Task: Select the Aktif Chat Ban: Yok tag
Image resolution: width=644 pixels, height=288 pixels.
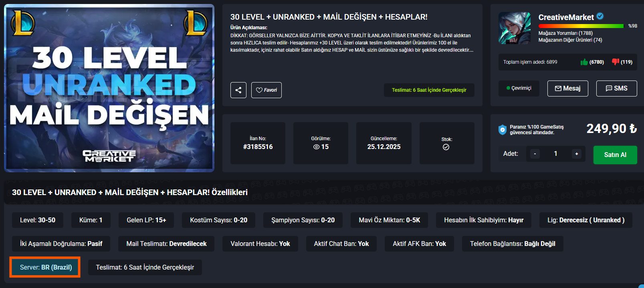Action: coord(341,244)
